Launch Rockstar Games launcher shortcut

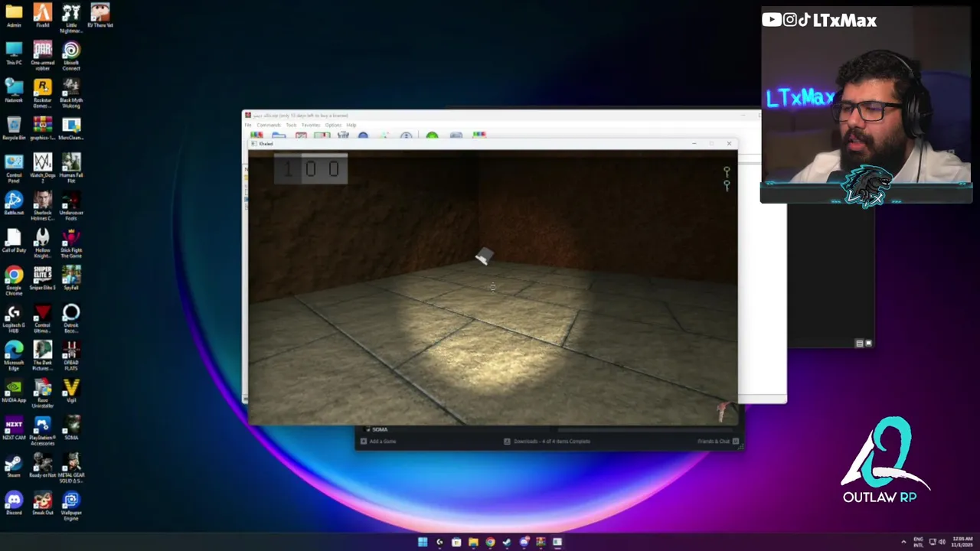coord(43,93)
